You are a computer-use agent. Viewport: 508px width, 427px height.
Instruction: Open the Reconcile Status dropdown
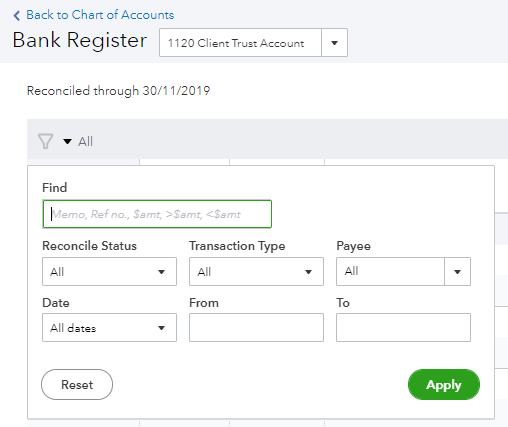109,272
